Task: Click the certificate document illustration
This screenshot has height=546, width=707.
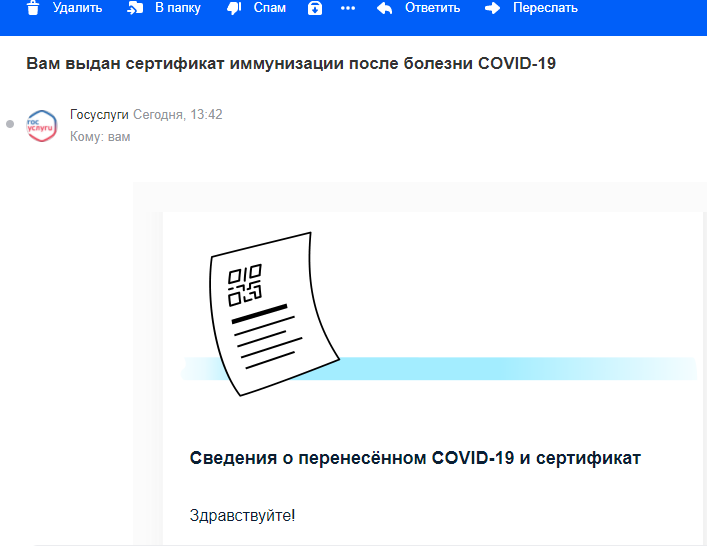Action: (x=275, y=315)
